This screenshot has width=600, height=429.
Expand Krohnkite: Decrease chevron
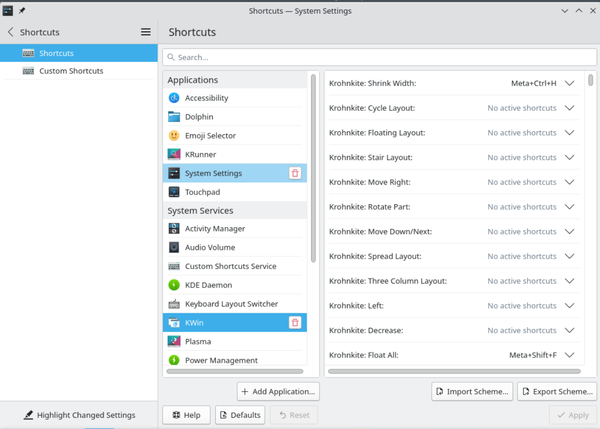click(569, 330)
